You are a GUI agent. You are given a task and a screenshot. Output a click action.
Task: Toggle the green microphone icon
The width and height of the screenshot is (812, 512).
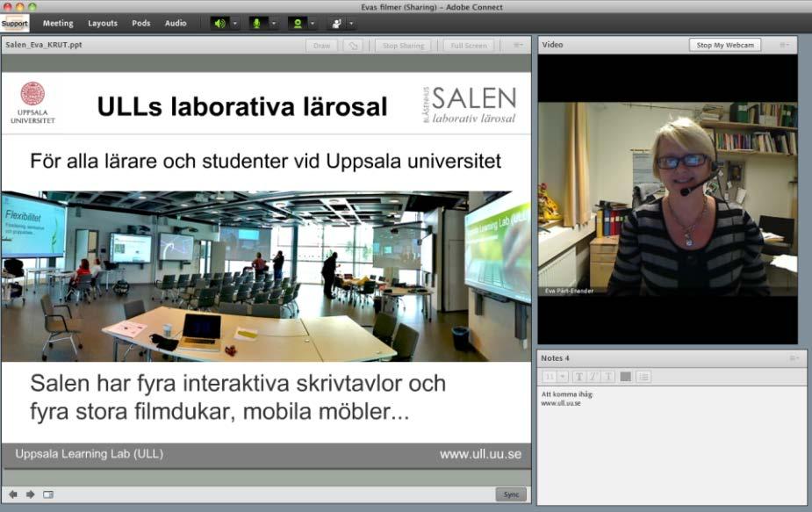coord(256,24)
